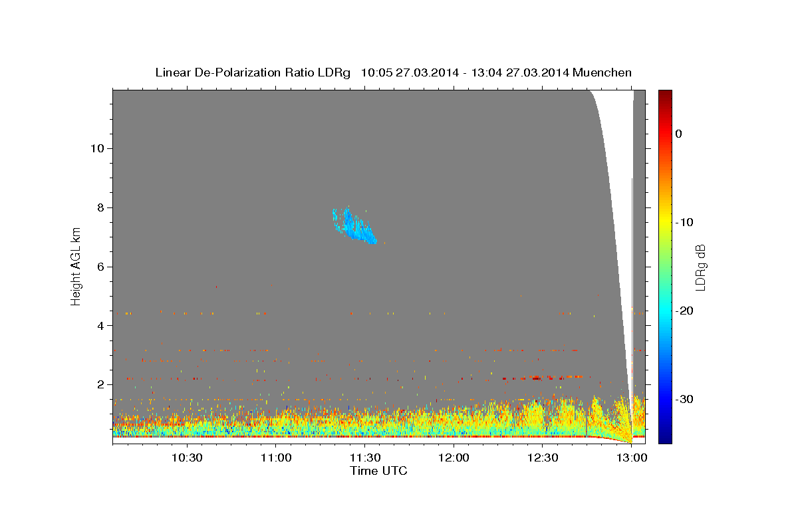The height and width of the screenshot is (532, 798).
Task: Click the 12:30 time tick label
Action: click(542, 458)
